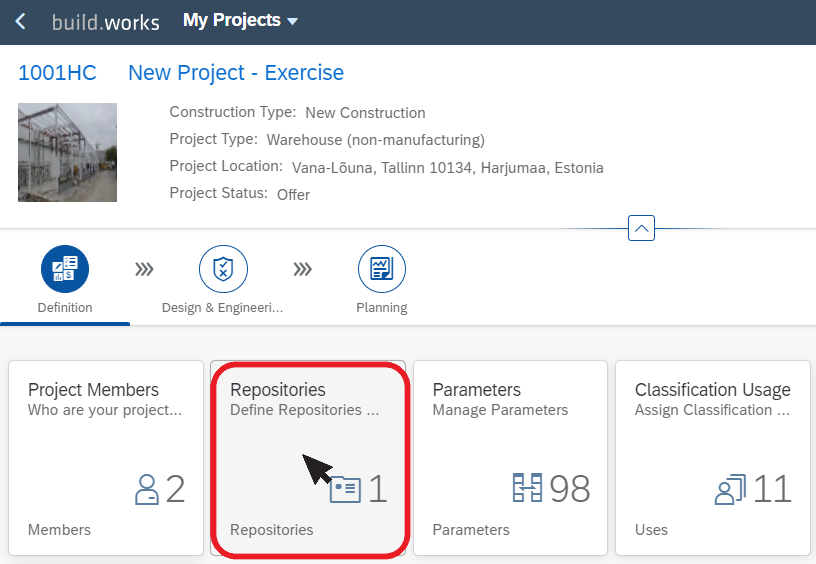
Task: Collapse the project header with chevron button
Action: [641, 228]
